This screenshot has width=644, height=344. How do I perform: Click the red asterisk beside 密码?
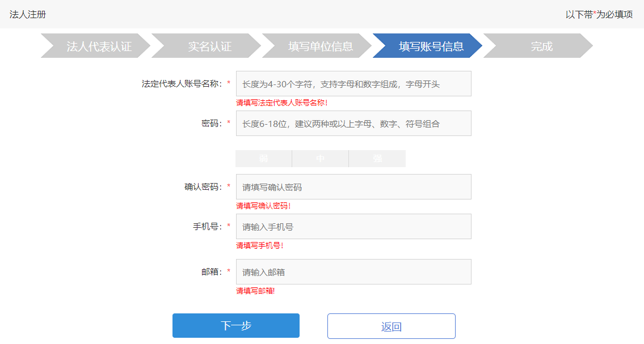point(229,123)
